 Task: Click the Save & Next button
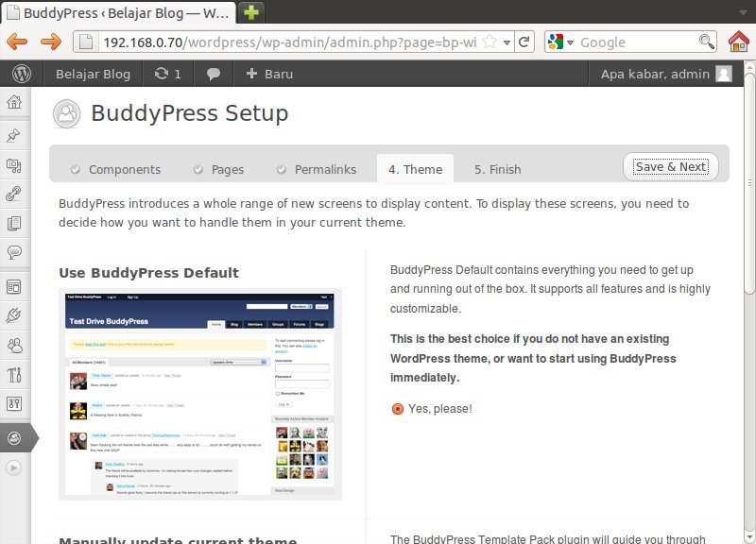pyautogui.click(x=671, y=167)
